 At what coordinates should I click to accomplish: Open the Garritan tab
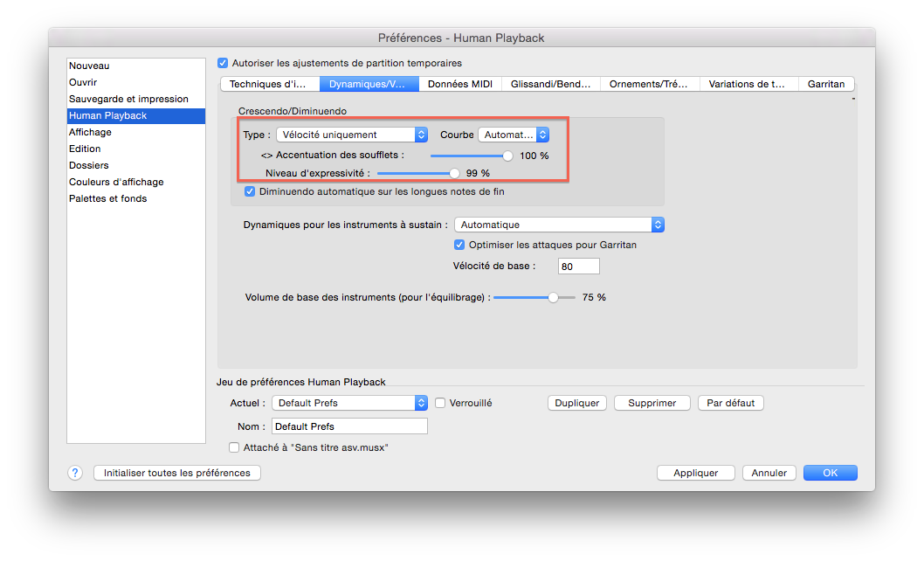pos(825,85)
